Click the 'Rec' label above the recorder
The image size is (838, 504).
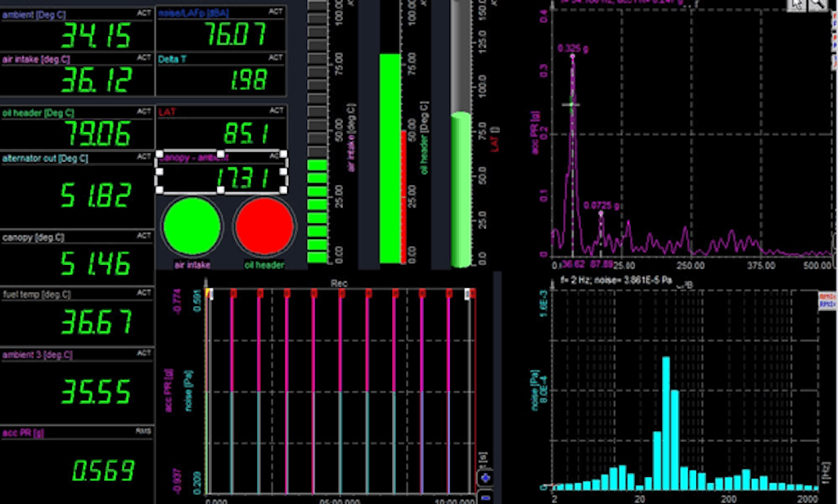pyautogui.click(x=339, y=283)
